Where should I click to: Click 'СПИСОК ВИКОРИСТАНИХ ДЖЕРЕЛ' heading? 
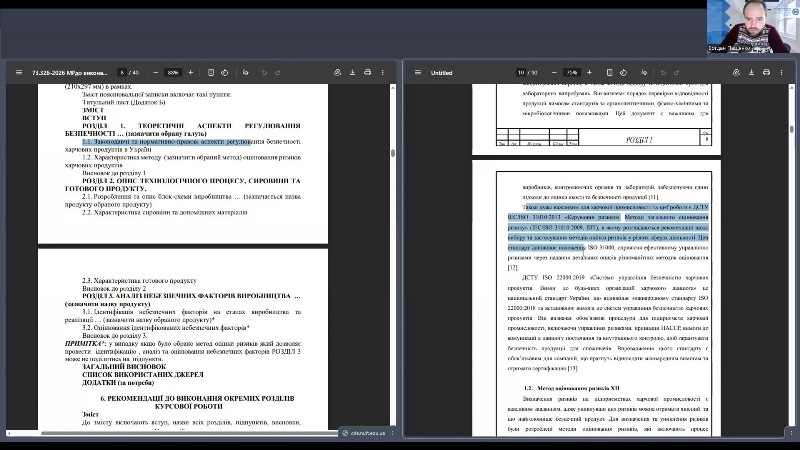tap(143, 374)
